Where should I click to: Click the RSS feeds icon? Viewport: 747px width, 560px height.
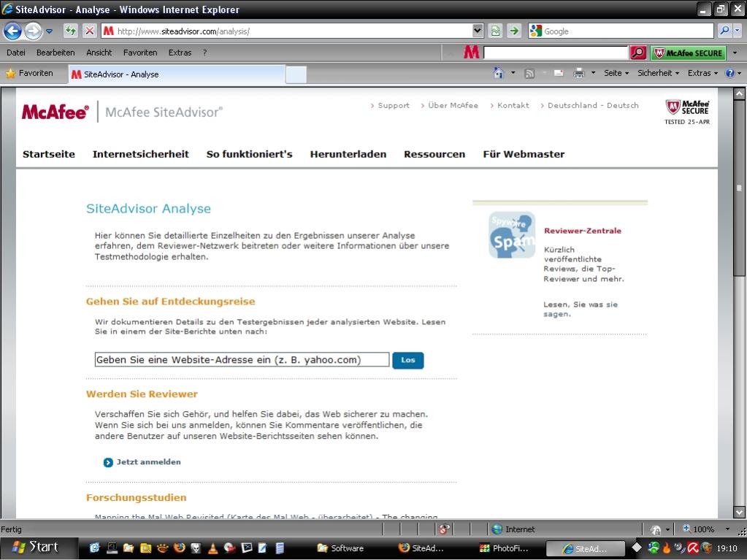529,73
